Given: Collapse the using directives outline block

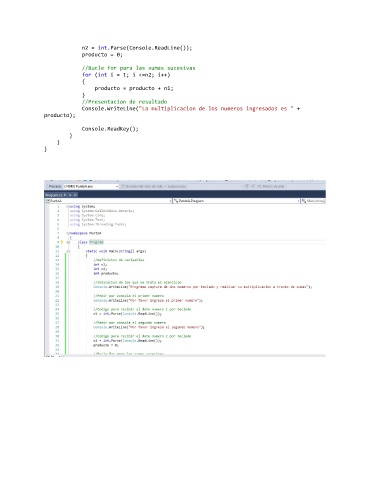Looking at the screenshot, I should coord(67,207).
